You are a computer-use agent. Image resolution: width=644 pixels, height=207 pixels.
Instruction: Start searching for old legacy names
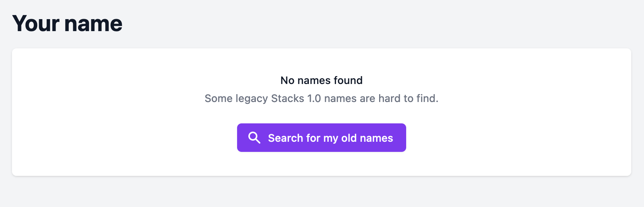tap(322, 138)
